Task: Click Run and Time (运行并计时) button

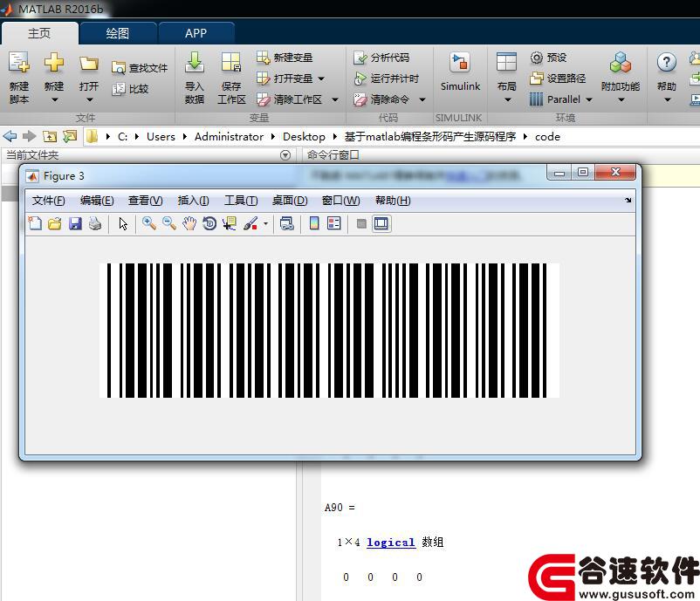Action: 386,79
